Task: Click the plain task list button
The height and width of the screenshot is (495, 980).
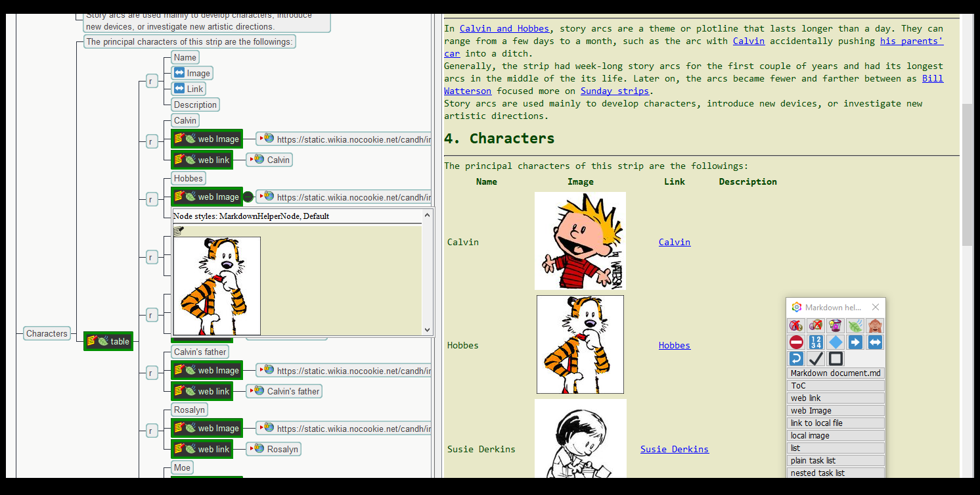Action: 835,461
